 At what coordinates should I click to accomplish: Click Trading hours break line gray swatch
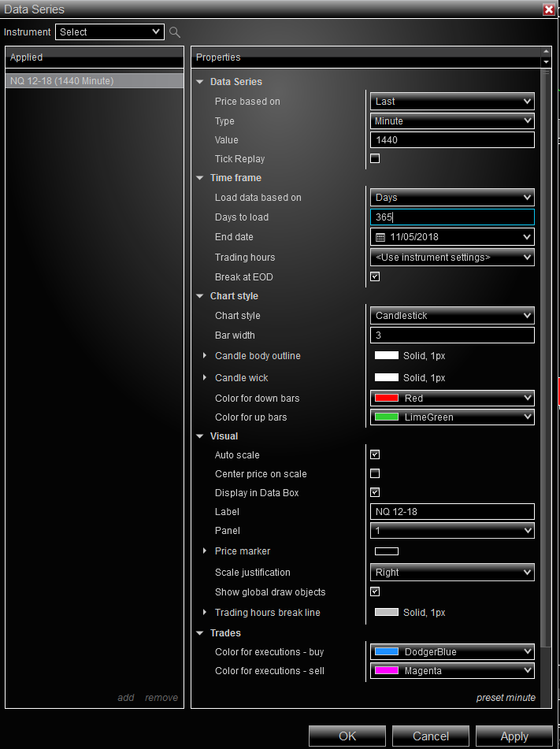(x=387, y=613)
